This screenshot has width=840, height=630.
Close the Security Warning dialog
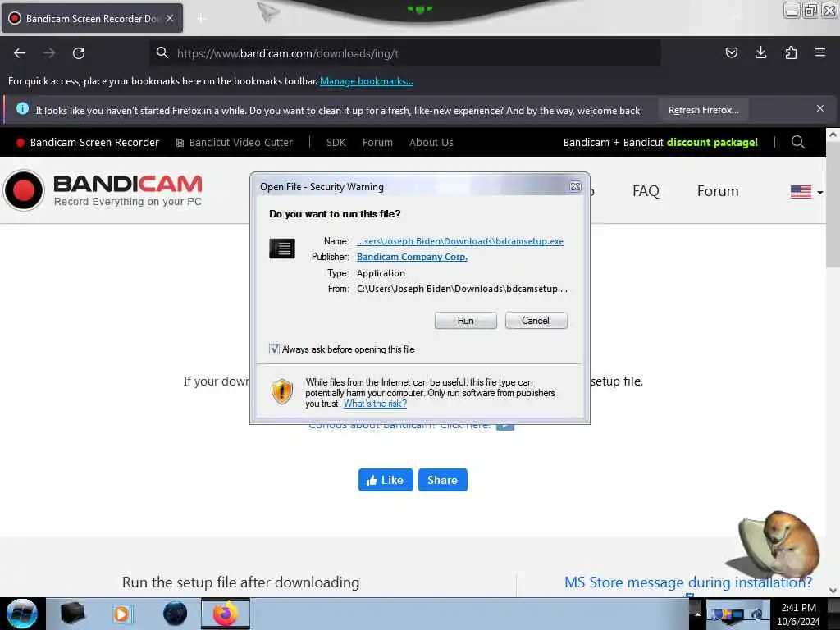(x=575, y=186)
